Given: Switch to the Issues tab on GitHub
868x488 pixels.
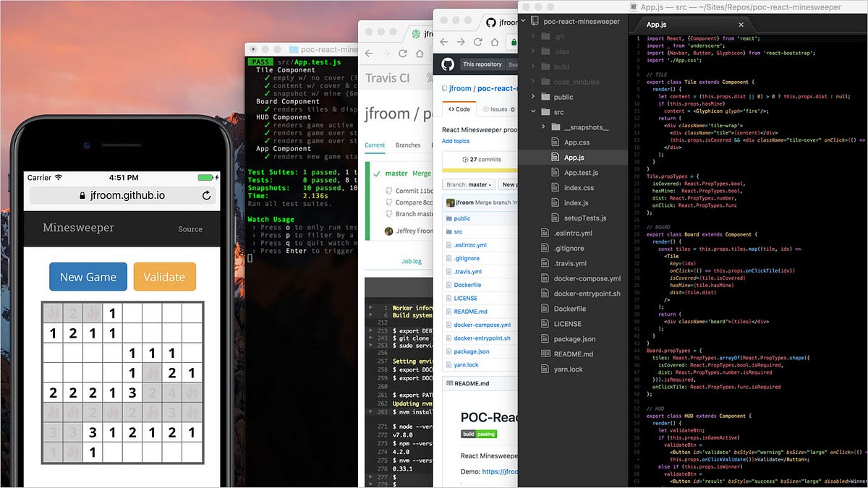Looking at the screenshot, I should [498, 110].
